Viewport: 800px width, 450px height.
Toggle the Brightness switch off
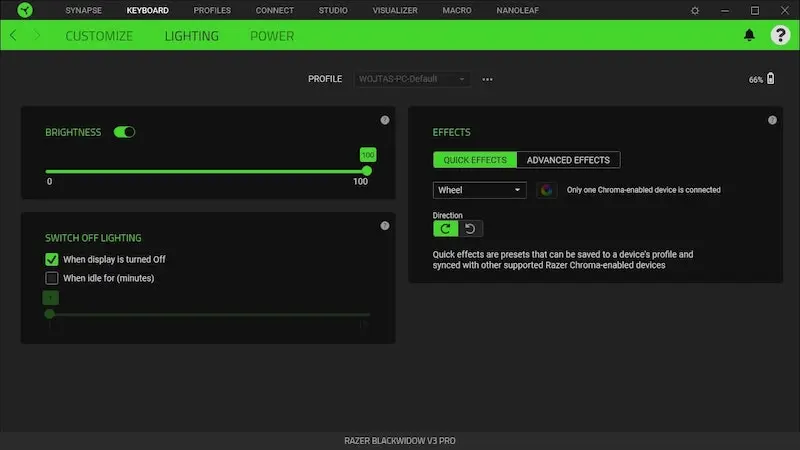(125, 132)
